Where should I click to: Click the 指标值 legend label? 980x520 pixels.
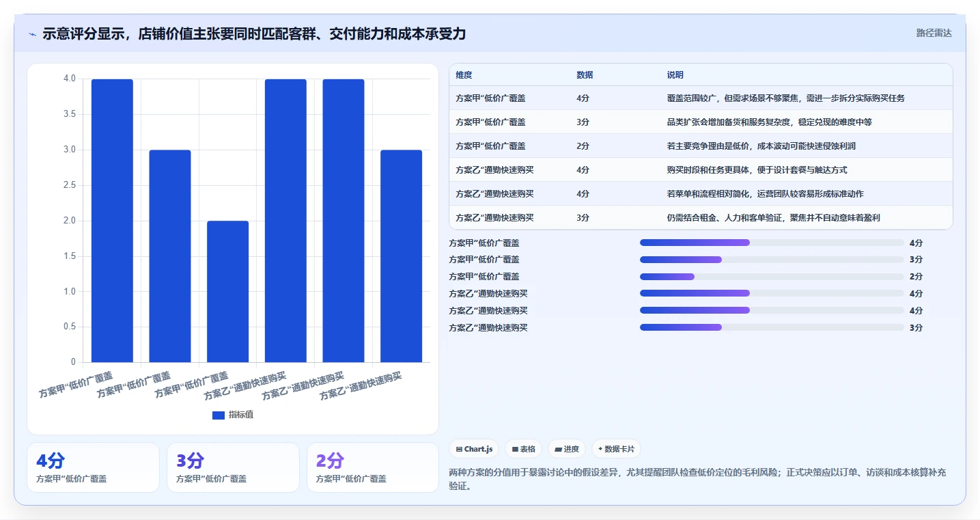[x=241, y=415]
